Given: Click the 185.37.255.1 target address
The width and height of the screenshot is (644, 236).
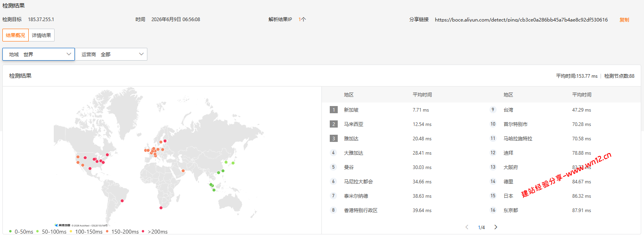Looking at the screenshot, I should (x=41, y=20).
